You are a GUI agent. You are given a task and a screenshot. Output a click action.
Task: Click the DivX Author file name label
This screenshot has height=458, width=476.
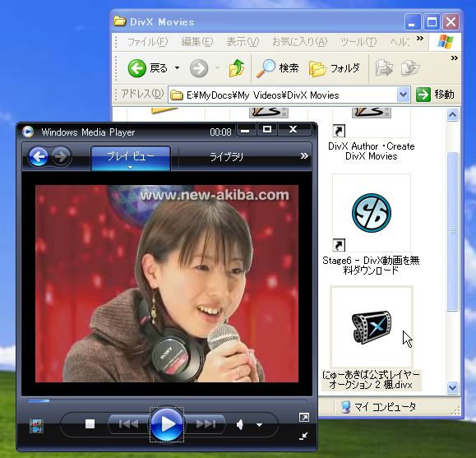point(372,151)
